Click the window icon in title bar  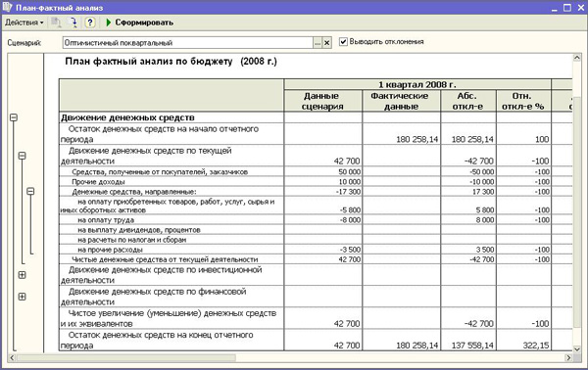(x=7, y=7)
